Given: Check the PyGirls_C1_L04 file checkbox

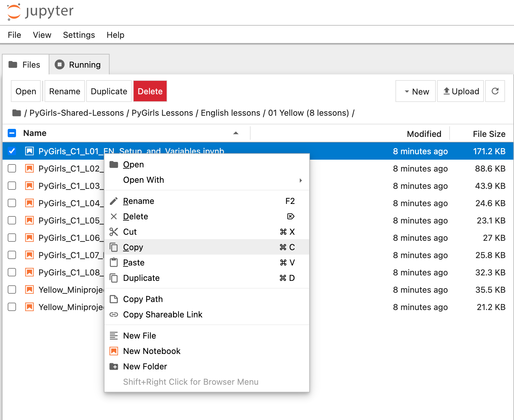Looking at the screenshot, I should (x=12, y=203).
